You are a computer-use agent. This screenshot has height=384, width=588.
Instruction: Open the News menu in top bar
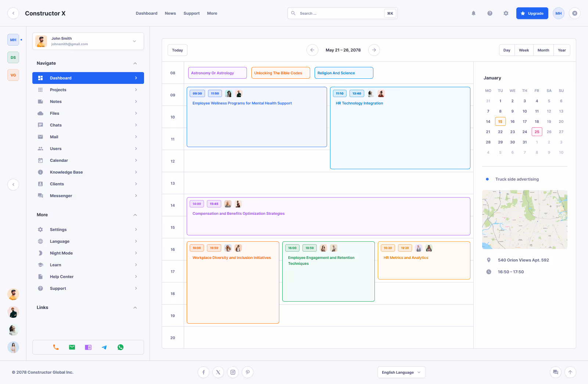tap(170, 13)
